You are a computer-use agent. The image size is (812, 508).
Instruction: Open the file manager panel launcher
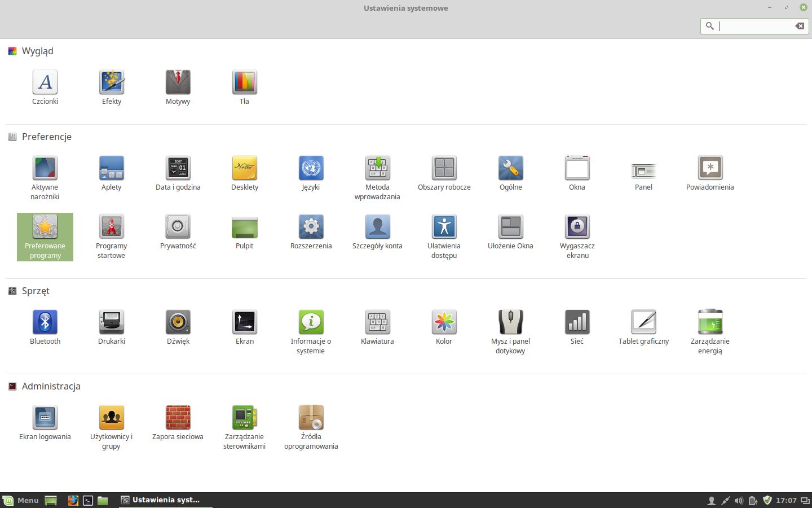click(103, 500)
